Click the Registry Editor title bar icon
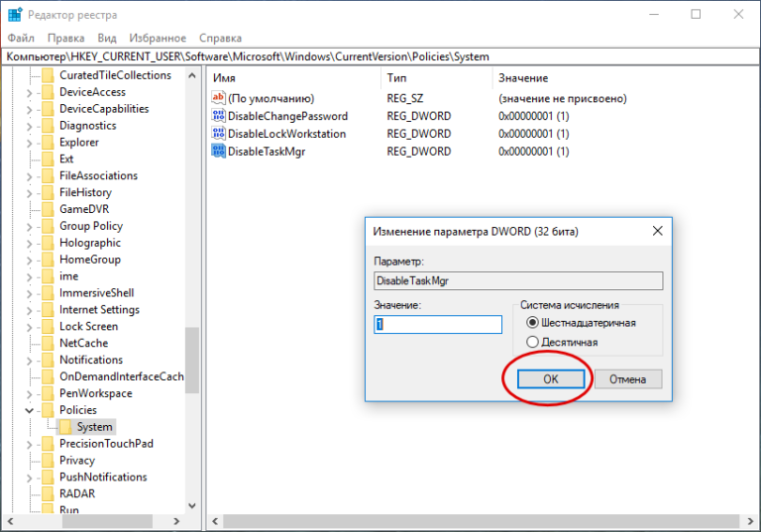 pos(13,14)
